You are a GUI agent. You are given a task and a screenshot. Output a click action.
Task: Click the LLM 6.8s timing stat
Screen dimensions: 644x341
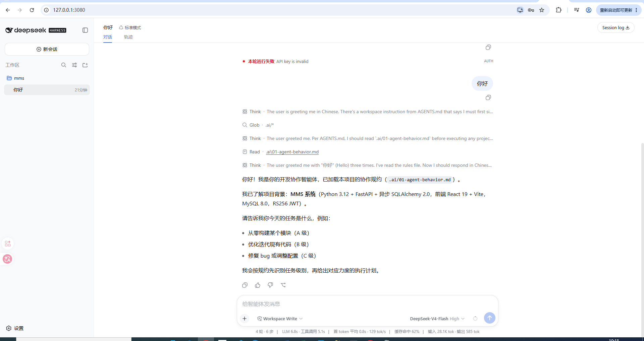click(290, 332)
